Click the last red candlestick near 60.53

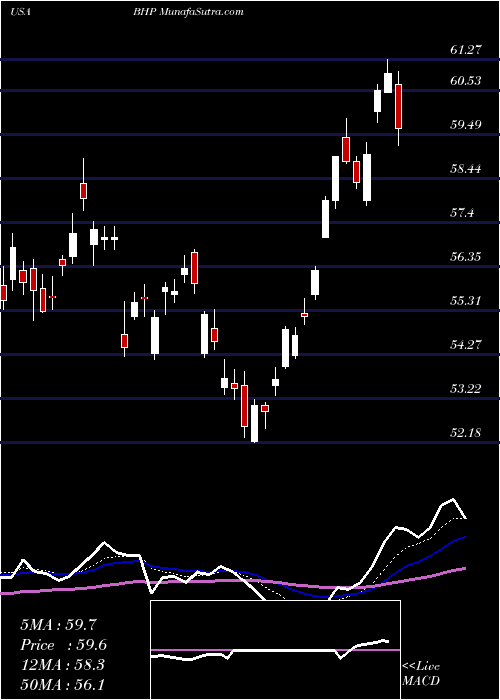point(398,108)
